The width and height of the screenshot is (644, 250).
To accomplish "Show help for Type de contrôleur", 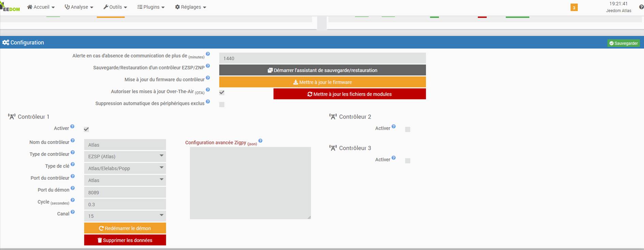I will click(x=73, y=152).
